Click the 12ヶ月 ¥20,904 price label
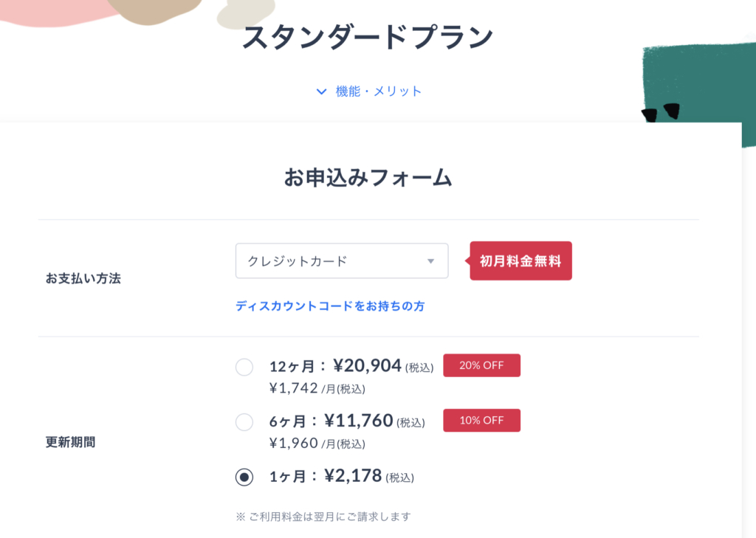756x538 pixels. (351, 366)
